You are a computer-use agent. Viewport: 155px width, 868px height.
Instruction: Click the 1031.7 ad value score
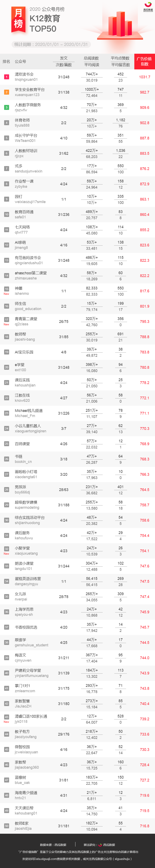[x=144, y=77]
